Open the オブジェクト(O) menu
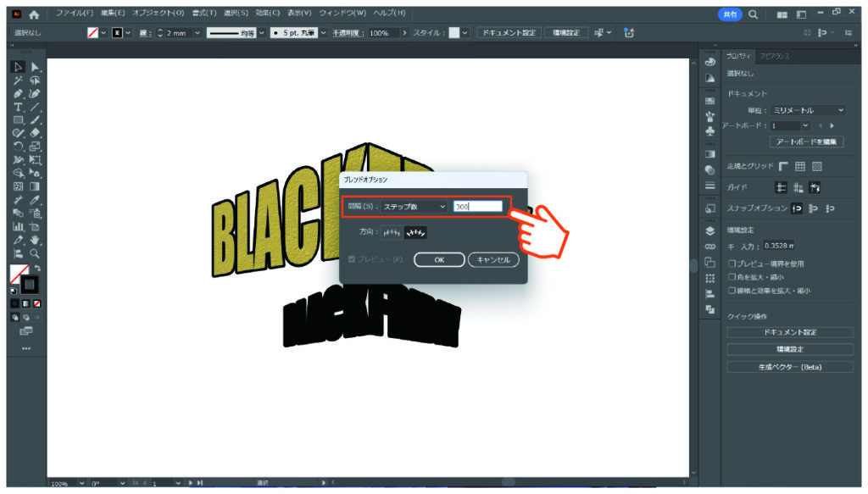 click(158, 13)
